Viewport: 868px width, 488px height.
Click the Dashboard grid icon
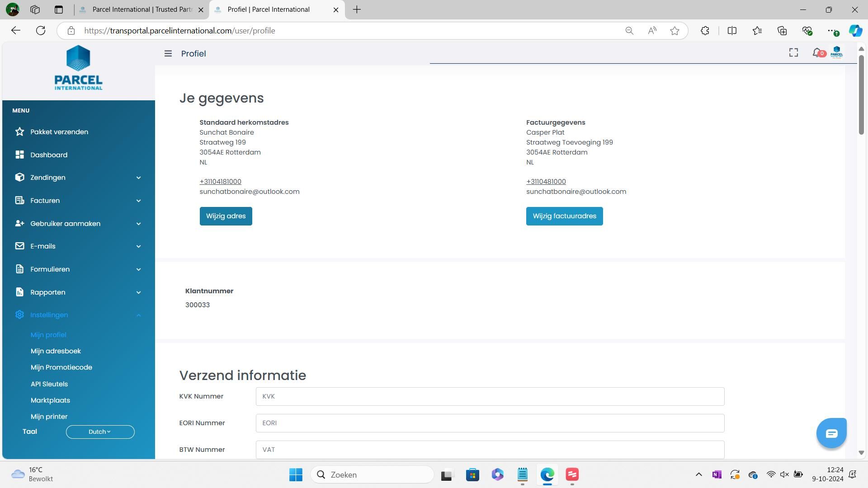(x=19, y=155)
